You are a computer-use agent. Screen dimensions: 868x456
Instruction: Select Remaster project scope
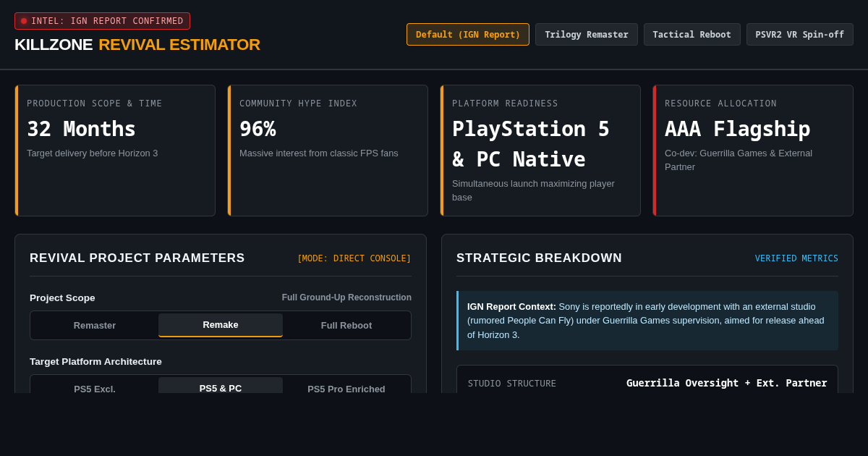click(x=95, y=325)
